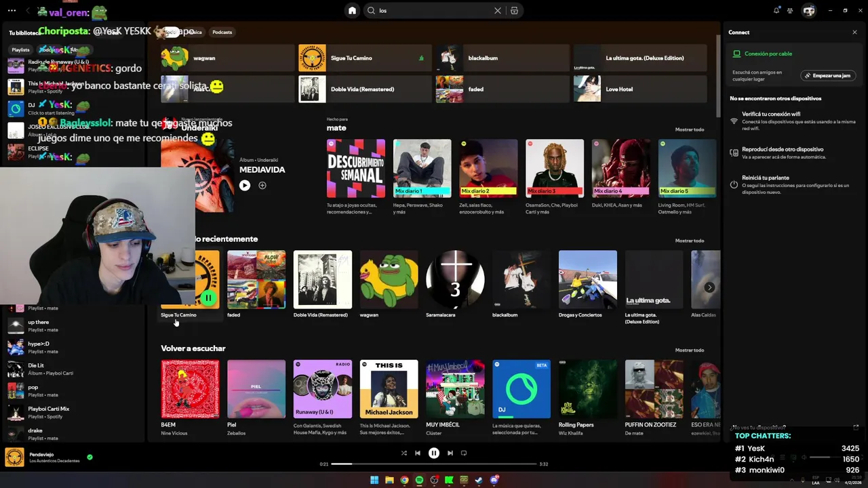The width and height of the screenshot is (868, 488).
Task: Show all in Hecho para mate
Action: [x=690, y=129]
